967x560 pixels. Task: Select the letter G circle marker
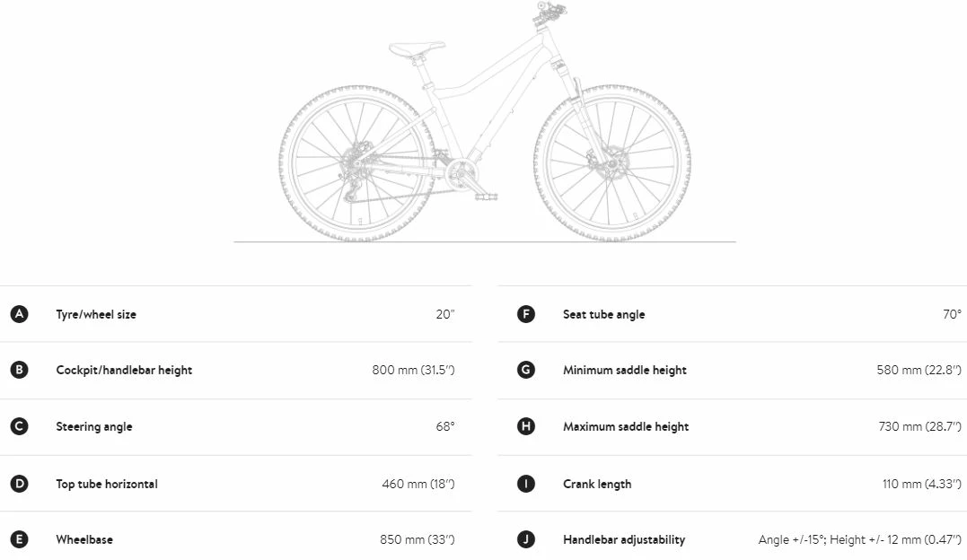tap(526, 370)
